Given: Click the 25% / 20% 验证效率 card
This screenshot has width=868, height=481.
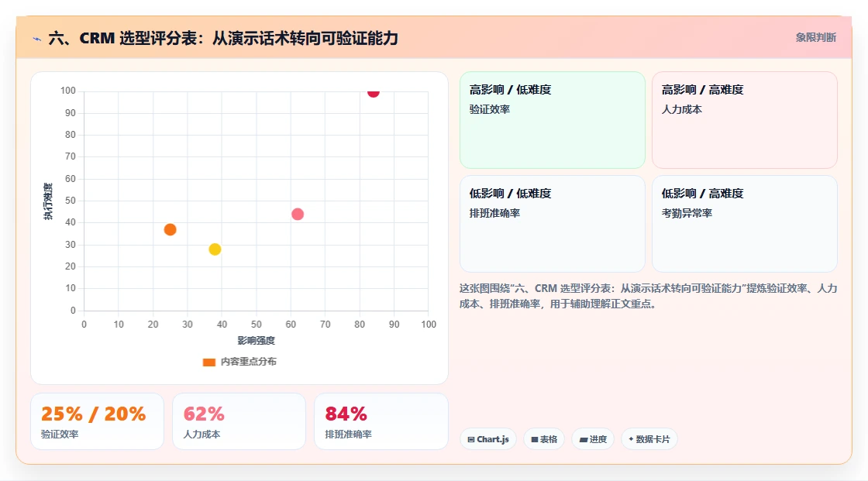Looking at the screenshot, I should [97, 421].
